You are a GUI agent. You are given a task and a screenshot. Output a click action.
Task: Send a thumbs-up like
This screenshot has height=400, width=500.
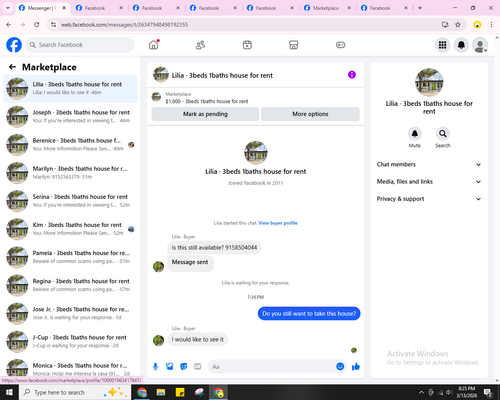pos(356,367)
